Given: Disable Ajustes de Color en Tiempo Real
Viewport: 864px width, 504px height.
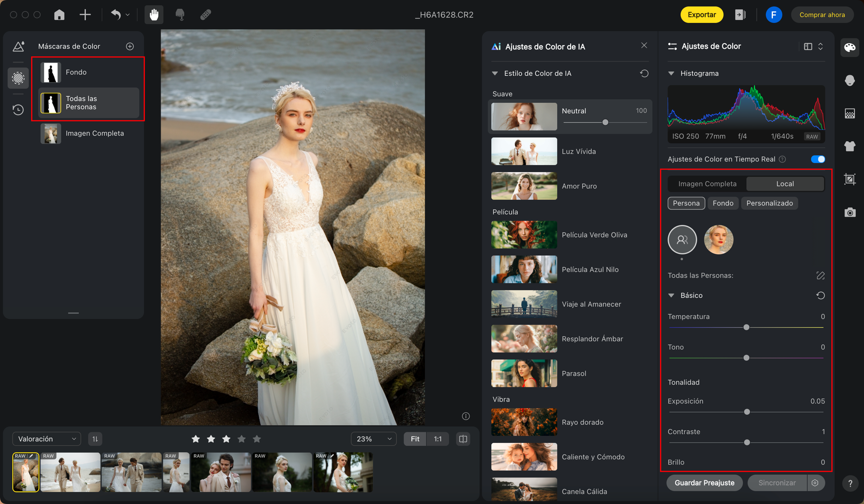Looking at the screenshot, I should pos(817,159).
